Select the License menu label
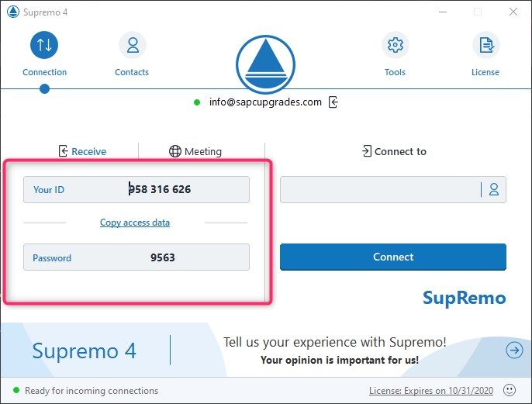Image resolution: width=532 pixels, height=404 pixels. pyautogui.click(x=485, y=72)
